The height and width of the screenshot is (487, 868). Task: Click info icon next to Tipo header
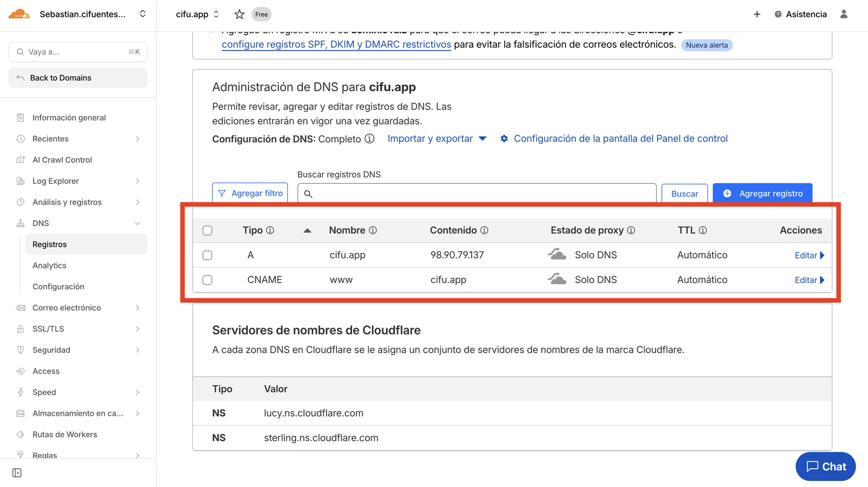coord(270,230)
